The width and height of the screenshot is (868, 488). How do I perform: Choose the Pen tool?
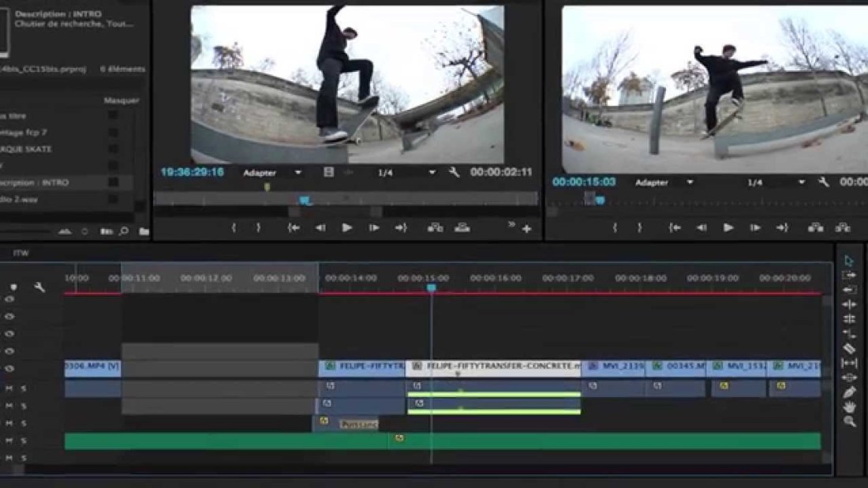click(x=849, y=392)
